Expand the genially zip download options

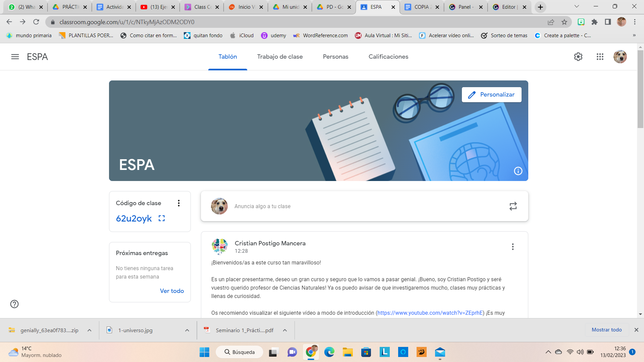90,330
